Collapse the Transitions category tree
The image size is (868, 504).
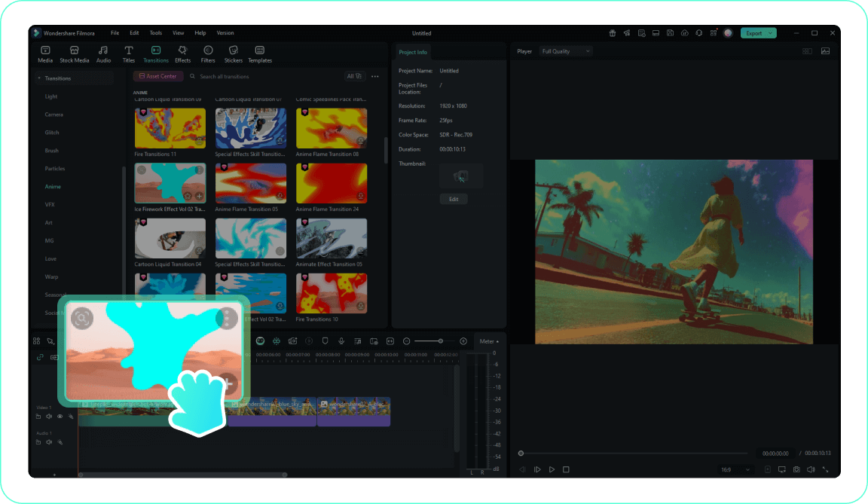[x=39, y=78]
